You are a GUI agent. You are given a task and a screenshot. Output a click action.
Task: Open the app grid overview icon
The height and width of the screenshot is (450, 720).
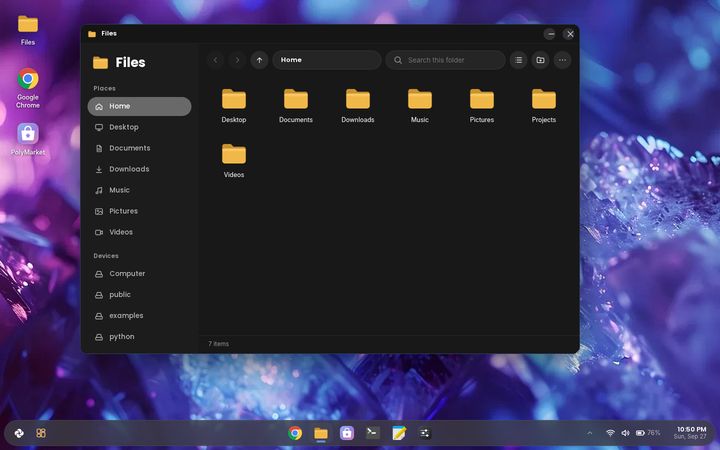[x=41, y=433]
